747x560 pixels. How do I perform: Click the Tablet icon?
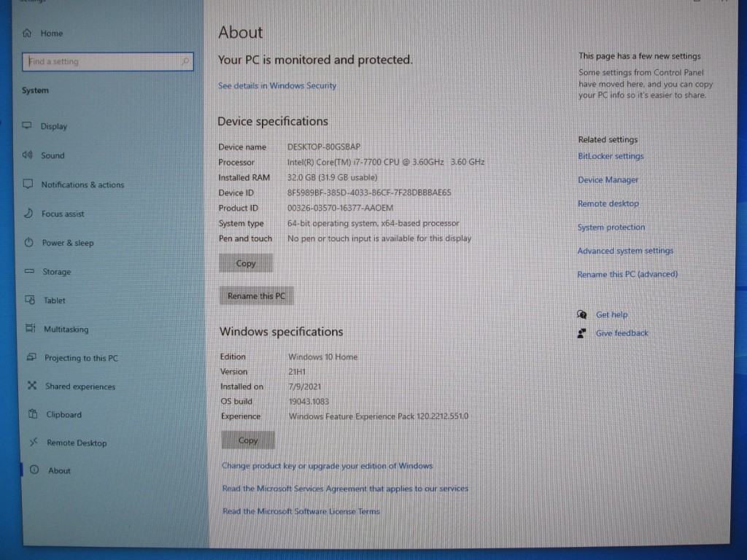pos(30,300)
